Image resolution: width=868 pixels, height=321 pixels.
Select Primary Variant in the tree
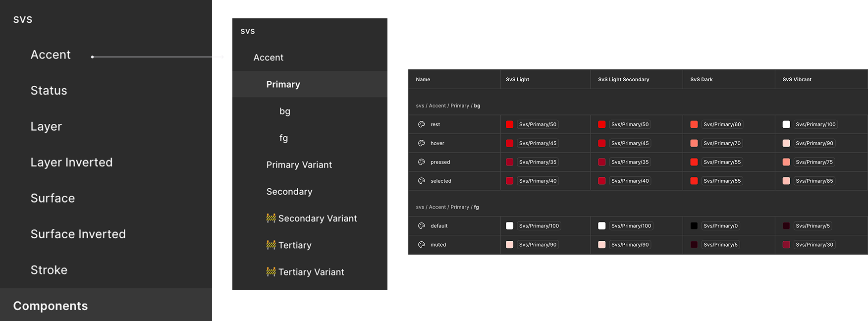(299, 164)
